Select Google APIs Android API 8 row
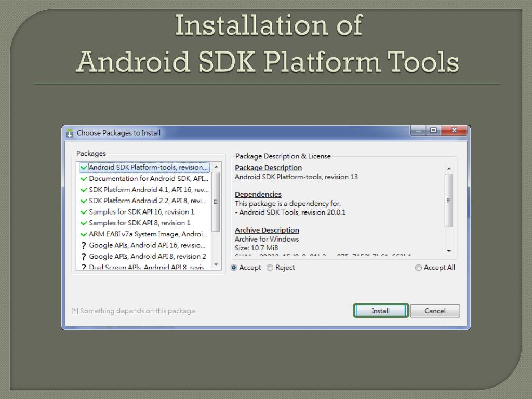The height and width of the screenshot is (399, 532). [x=144, y=257]
